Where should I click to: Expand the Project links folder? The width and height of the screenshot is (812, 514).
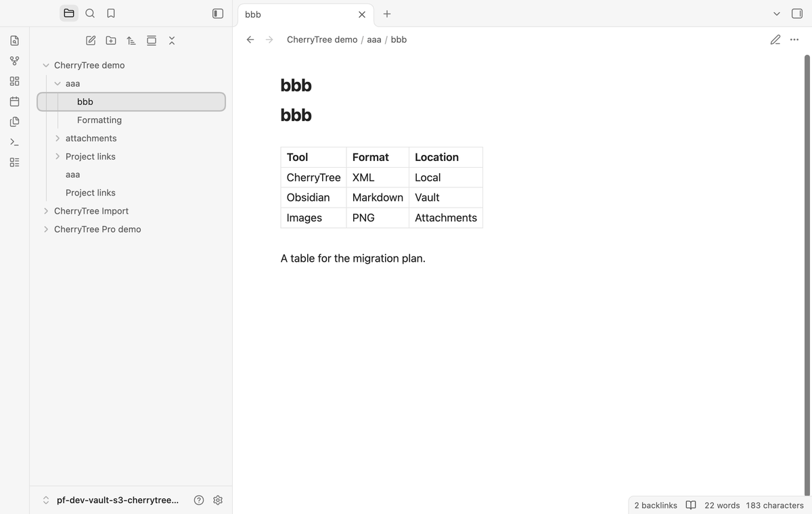[58, 157]
